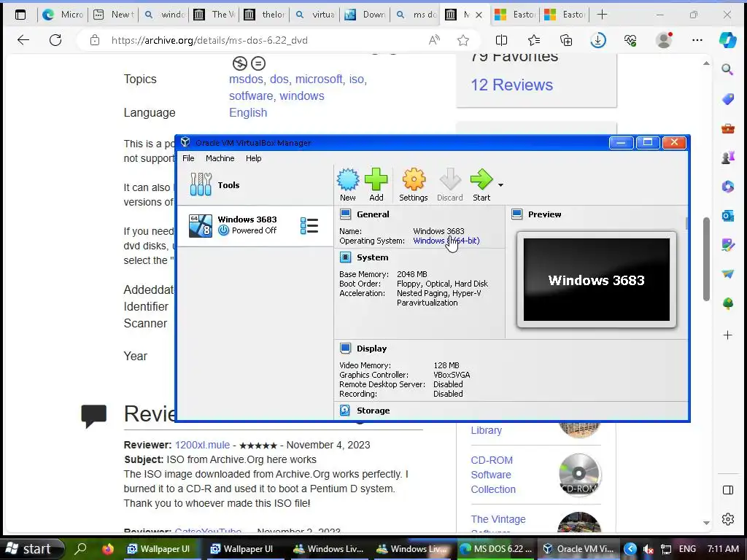The image size is (747, 560).
Task: Click the taskbar search magnifier
Action: pyautogui.click(x=80, y=549)
